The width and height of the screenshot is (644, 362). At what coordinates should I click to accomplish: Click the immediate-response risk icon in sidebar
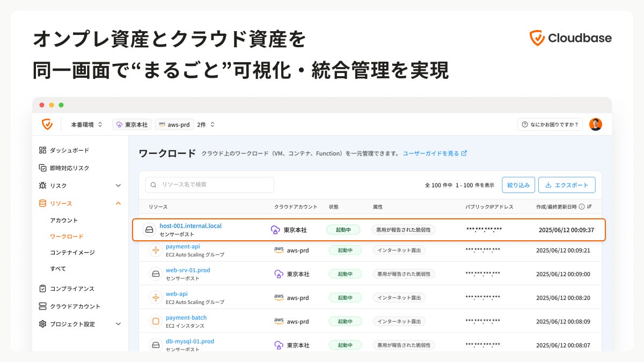[43, 168]
